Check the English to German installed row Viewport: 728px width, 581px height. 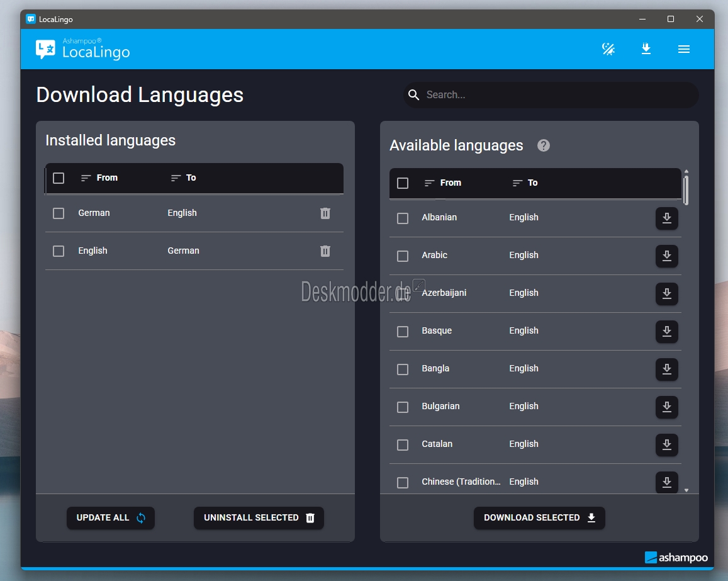[x=59, y=251]
